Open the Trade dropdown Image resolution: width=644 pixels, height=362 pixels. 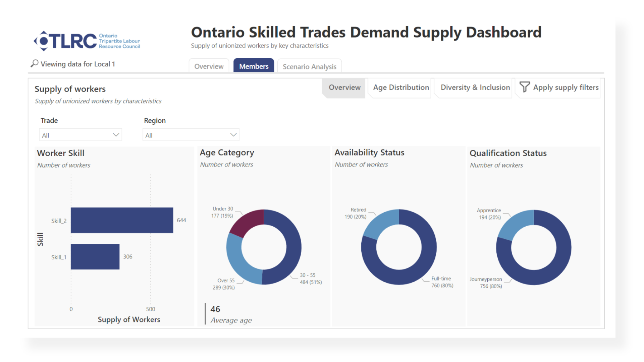point(80,135)
